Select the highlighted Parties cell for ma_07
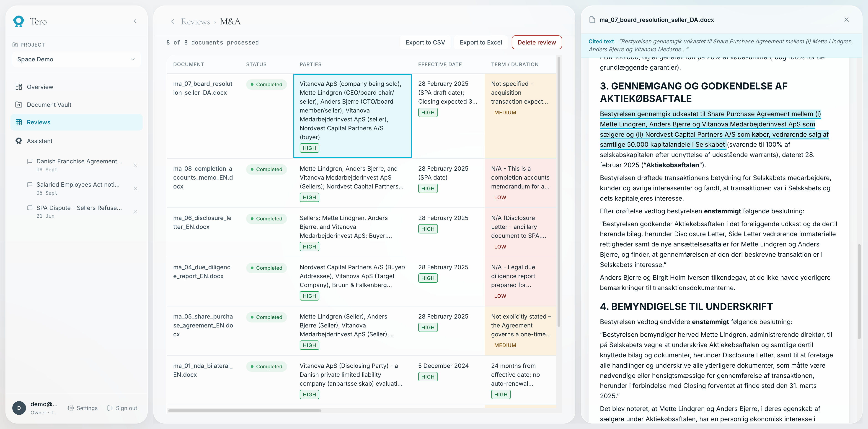This screenshot has height=429, width=868. [x=352, y=116]
